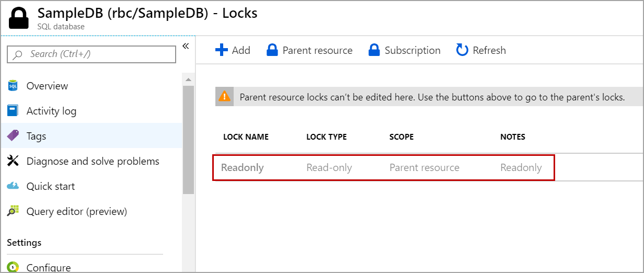Collapse the sidebar with double chevron
Viewport: 644px width, 273px height.
(186, 47)
